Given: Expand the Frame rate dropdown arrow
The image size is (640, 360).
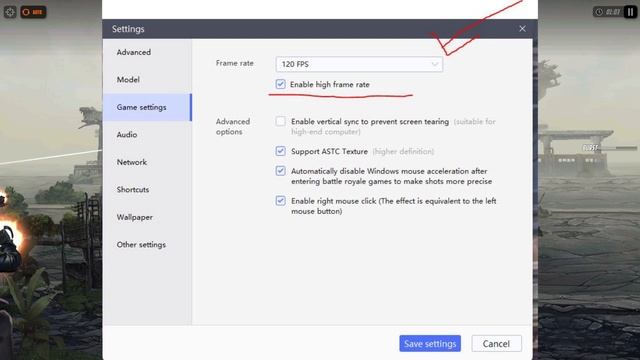Looking at the screenshot, I should (435, 64).
